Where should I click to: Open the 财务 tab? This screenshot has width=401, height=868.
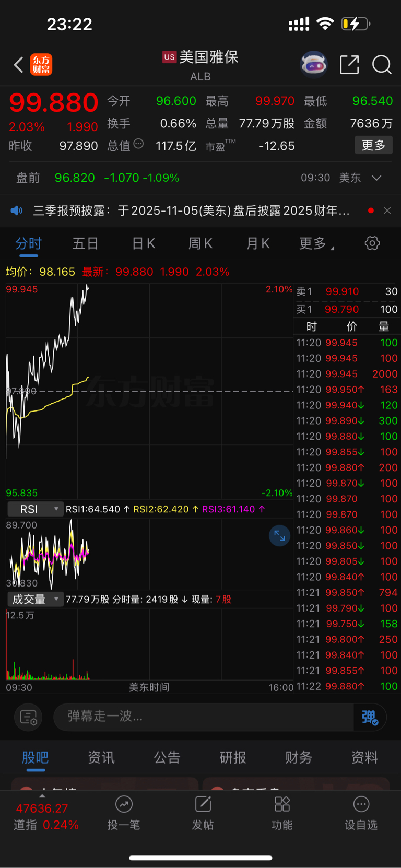(299, 757)
